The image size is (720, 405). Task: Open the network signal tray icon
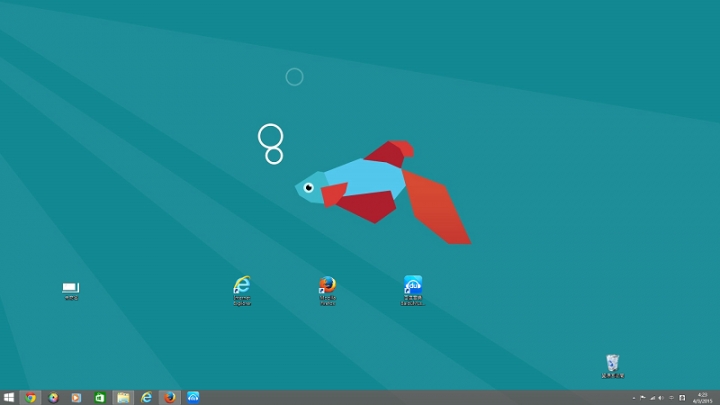point(652,398)
